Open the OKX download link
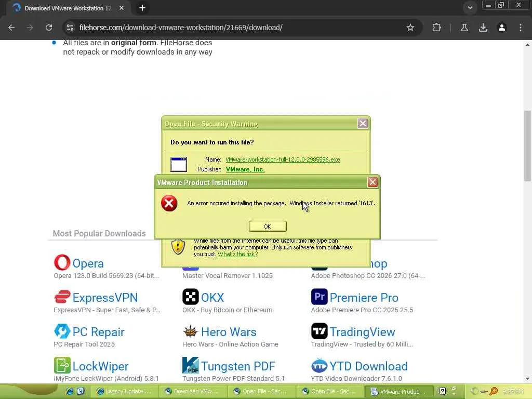 pos(212,298)
